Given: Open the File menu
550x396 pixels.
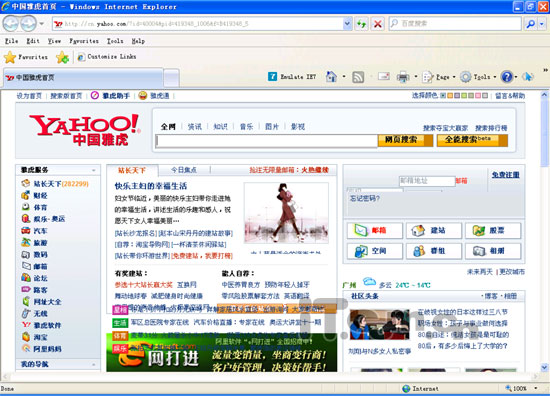Looking at the screenshot, I should pyautogui.click(x=12, y=41).
